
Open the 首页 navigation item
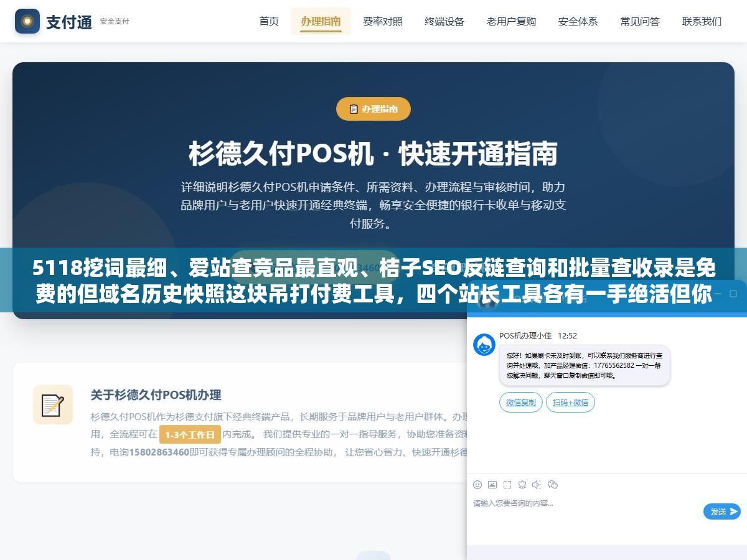[x=269, y=21]
